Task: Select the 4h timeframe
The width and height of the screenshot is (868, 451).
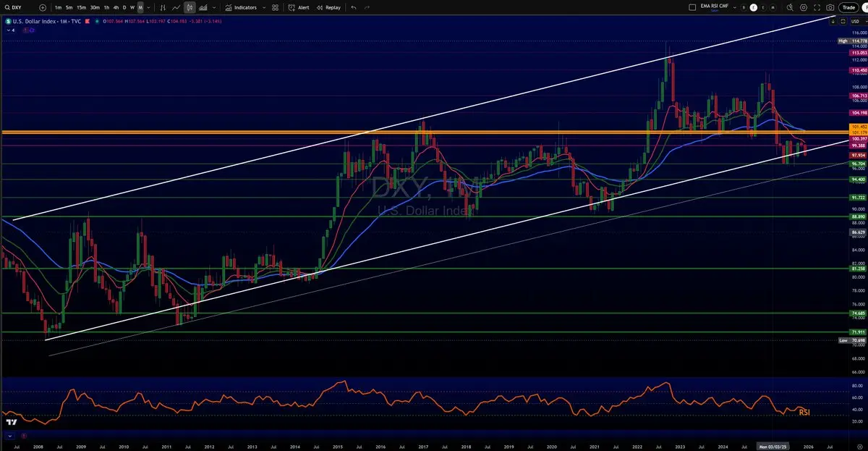Action: (116, 7)
